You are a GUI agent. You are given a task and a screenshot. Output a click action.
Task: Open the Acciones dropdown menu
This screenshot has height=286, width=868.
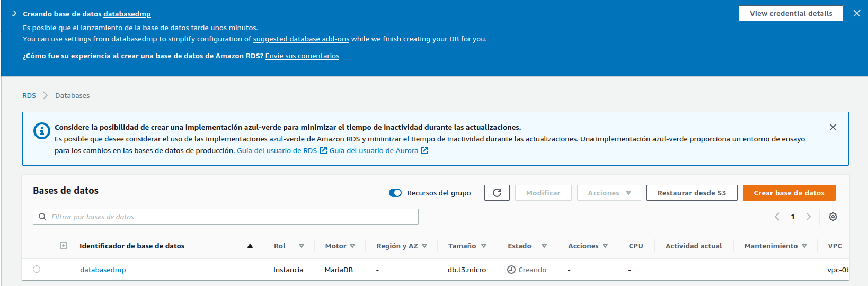click(x=609, y=193)
